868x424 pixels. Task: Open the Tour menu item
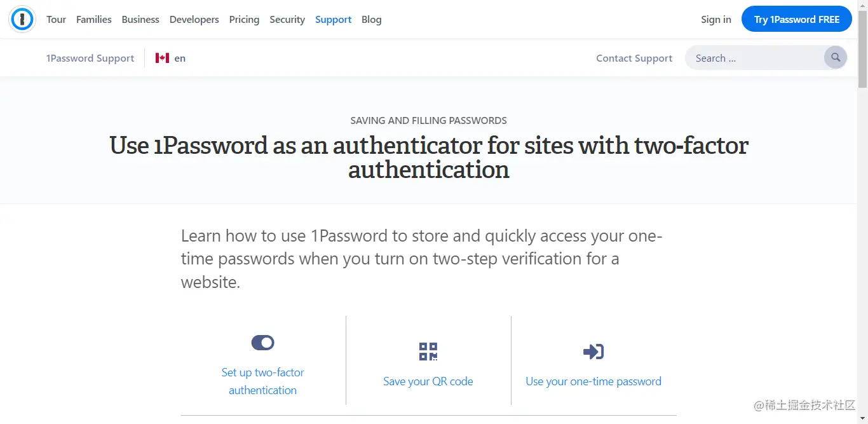pyautogui.click(x=56, y=20)
